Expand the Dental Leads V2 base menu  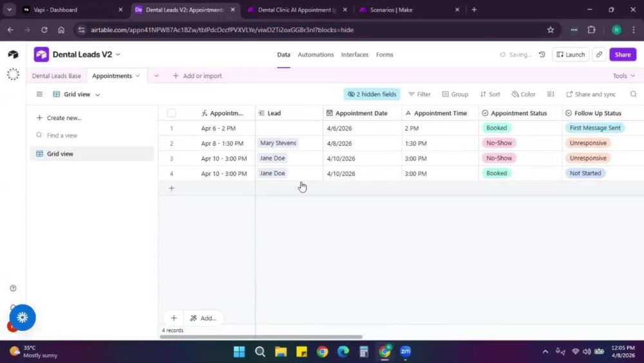[118, 54]
